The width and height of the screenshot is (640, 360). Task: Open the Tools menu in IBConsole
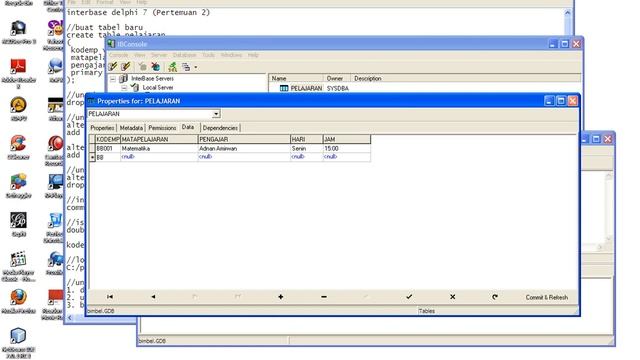[209, 55]
